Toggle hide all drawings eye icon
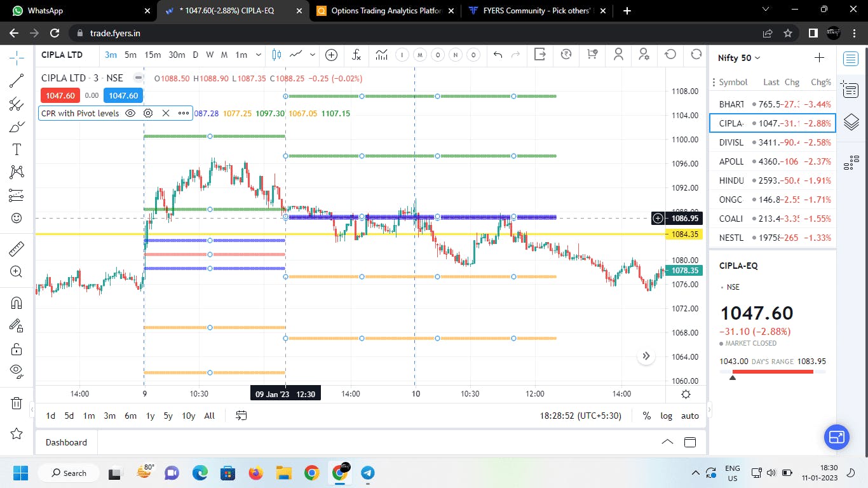The image size is (868, 488). (x=17, y=371)
